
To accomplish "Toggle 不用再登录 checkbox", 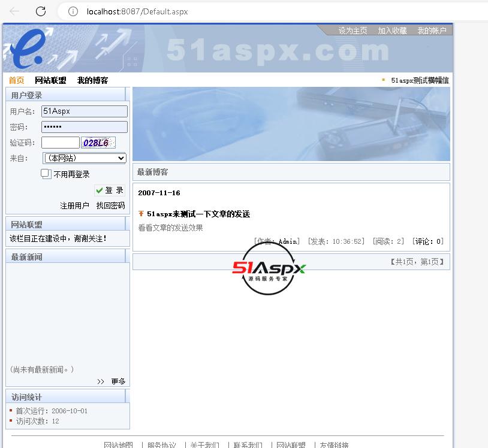I will click(x=46, y=174).
